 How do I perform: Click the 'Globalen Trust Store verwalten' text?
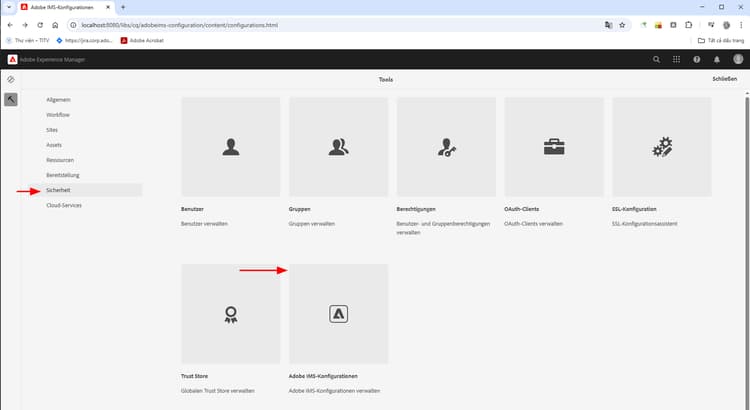tap(218, 390)
